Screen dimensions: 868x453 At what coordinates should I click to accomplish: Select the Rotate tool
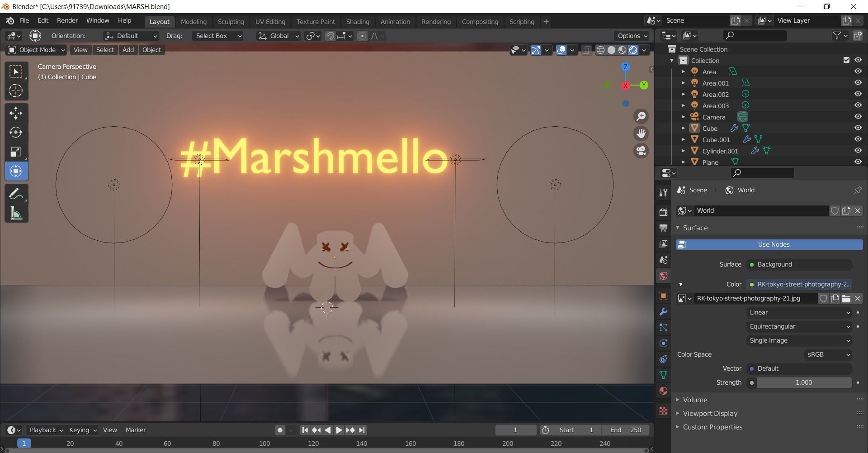pos(16,132)
